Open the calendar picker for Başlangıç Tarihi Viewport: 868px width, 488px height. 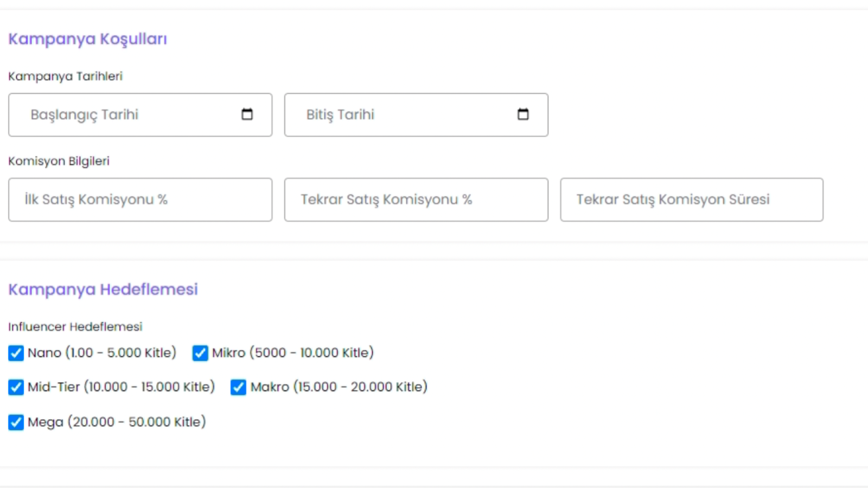247,114
